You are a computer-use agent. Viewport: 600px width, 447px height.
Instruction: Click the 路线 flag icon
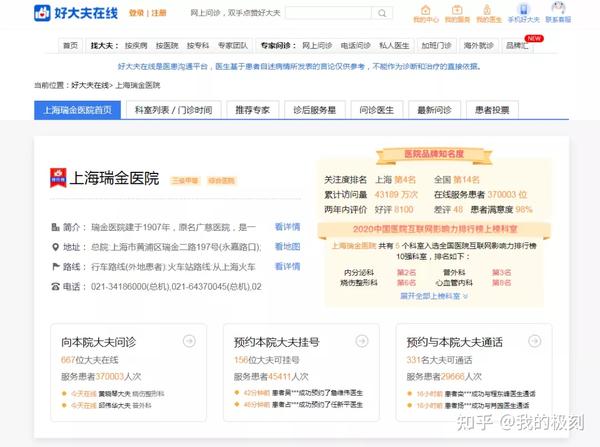coord(55,266)
